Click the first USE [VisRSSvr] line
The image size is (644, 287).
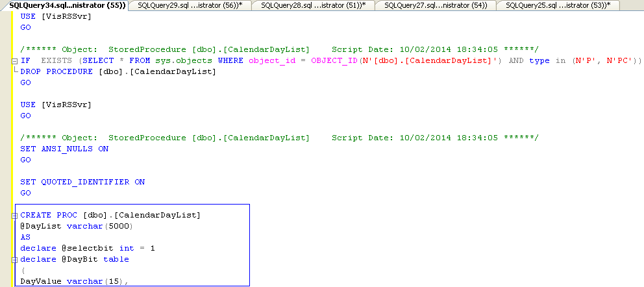coord(56,16)
